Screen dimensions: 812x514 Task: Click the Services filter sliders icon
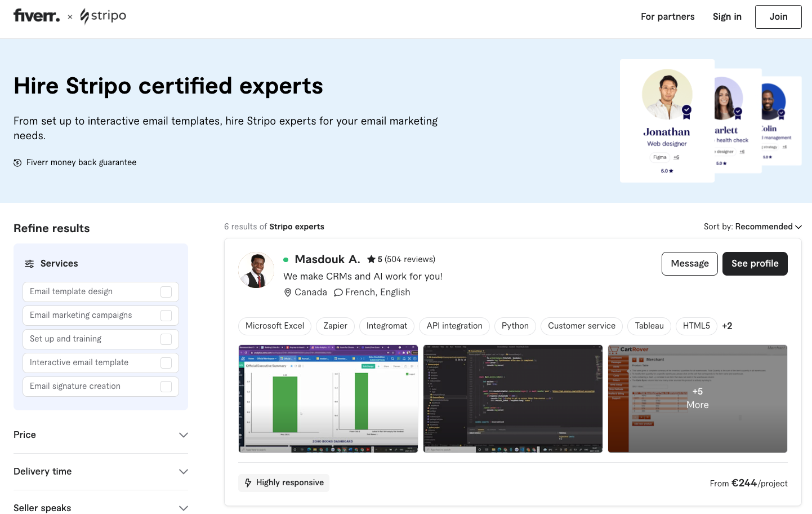pyautogui.click(x=29, y=264)
